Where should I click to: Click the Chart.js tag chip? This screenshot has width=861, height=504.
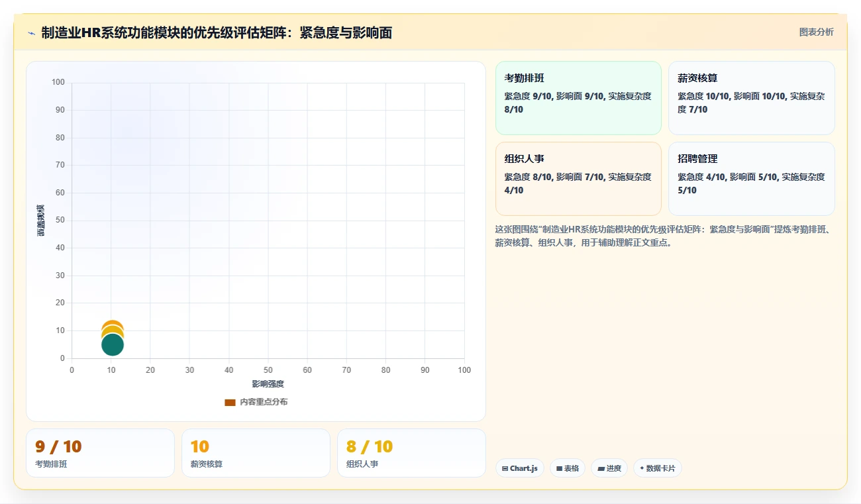(x=520, y=468)
